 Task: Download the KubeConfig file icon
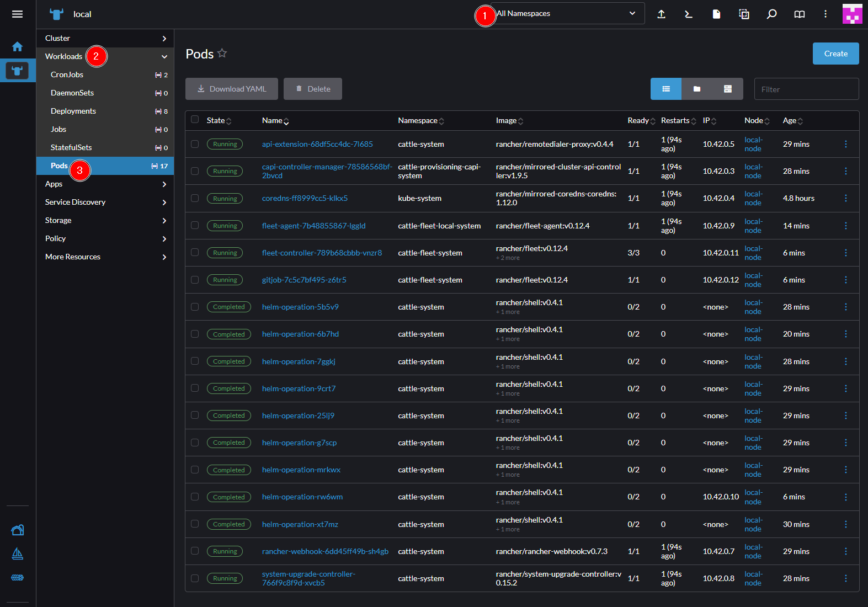click(x=716, y=14)
